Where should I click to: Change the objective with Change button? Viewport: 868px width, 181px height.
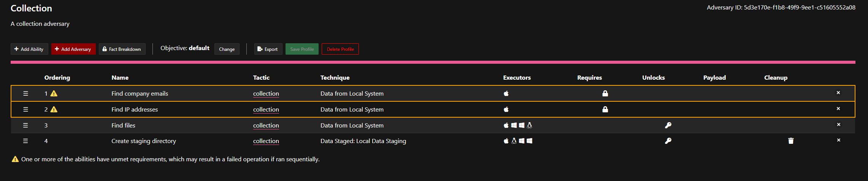pyautogui.click(x=227, y=49)
